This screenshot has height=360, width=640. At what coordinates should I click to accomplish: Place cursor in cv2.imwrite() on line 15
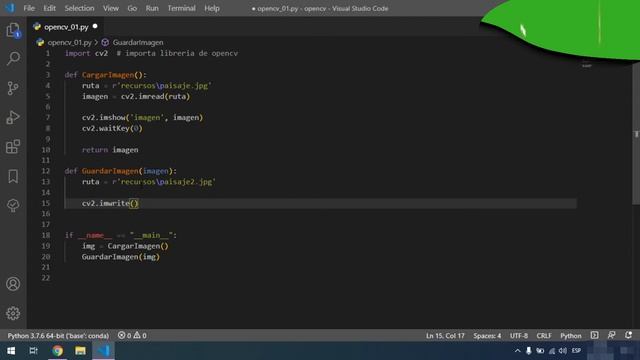click(x=110, y=203)
